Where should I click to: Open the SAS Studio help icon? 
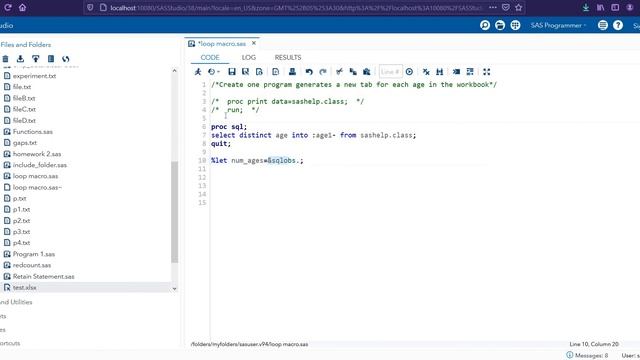tap(618, 25)
